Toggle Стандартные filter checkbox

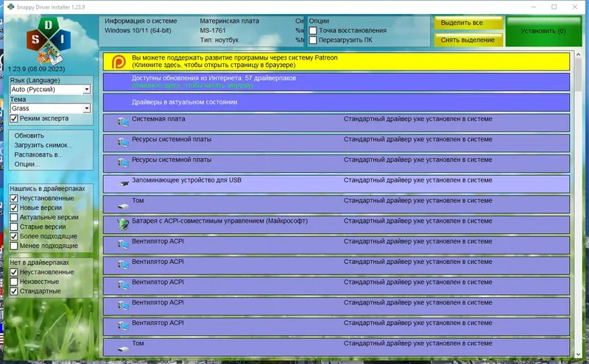pyautogui.click(x=14, y=291)
